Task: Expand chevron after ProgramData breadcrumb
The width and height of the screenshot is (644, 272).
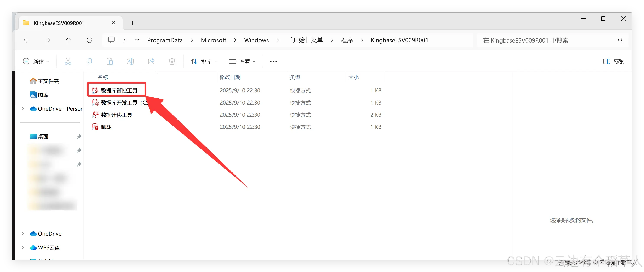Action: [x=192, y=40]
